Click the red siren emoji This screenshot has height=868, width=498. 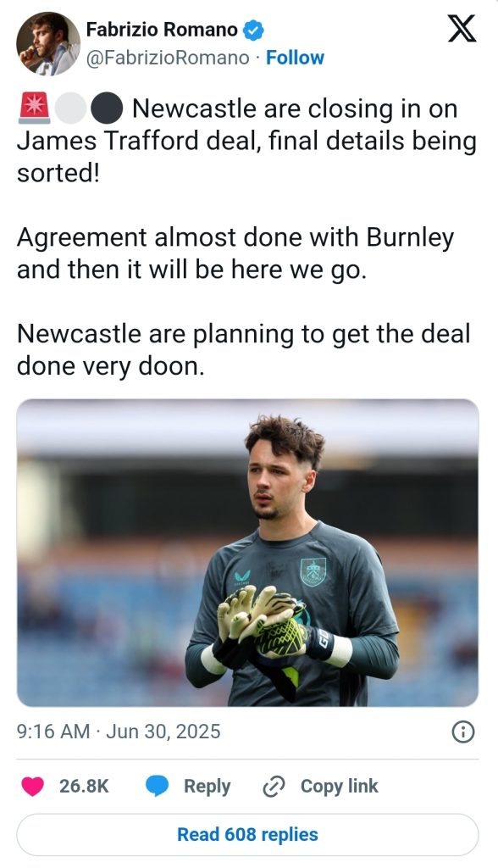[x=35, y=108]
